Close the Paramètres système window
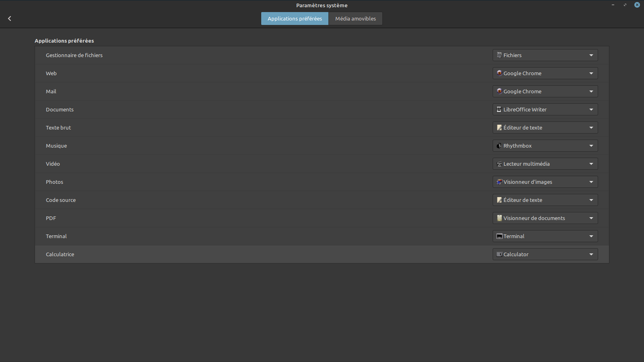This screenshot has height=362, width=644. [637, 5]
